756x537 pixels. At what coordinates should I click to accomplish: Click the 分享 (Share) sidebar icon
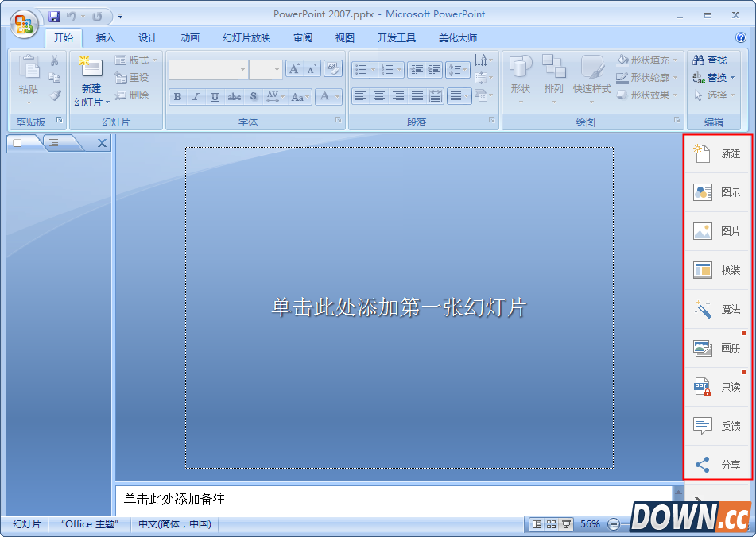tap(716, 465)
